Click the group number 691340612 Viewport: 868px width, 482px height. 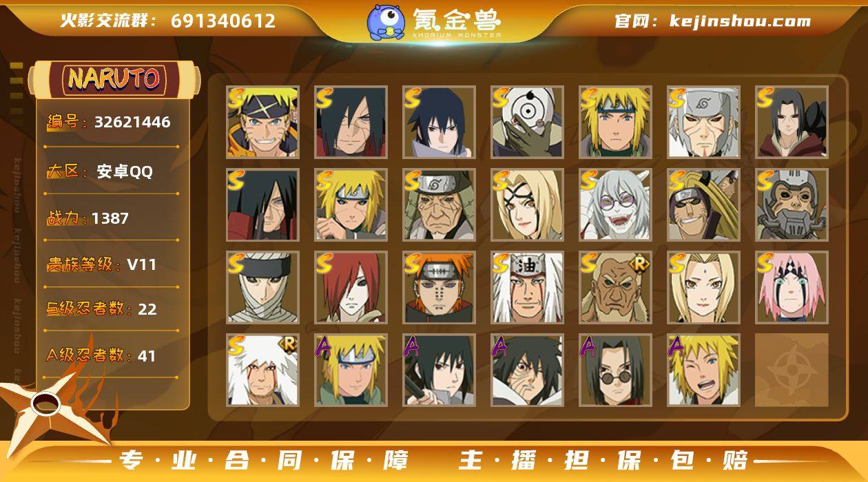(x=223, y=21)
